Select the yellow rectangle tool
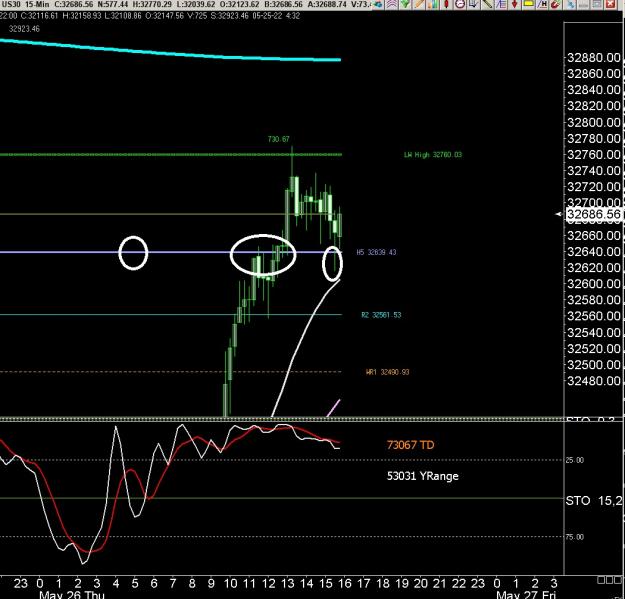Image resolution: width=625 pixels, height=599 pixels. tap(529, 4)
